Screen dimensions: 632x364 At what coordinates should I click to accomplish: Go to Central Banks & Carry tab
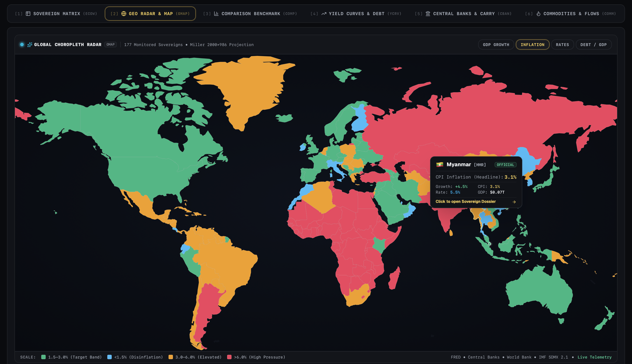pyautogui.click(x=463, y=14)
